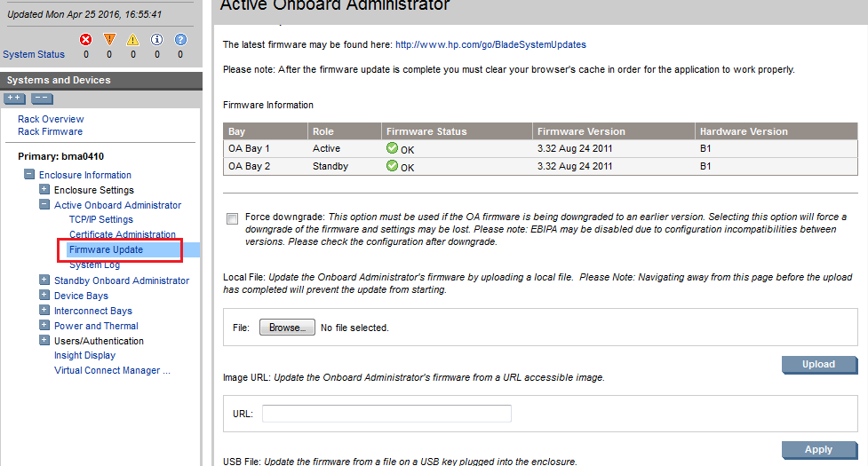
Task: Open the Enclosure Information page
Action: (85, 175)
